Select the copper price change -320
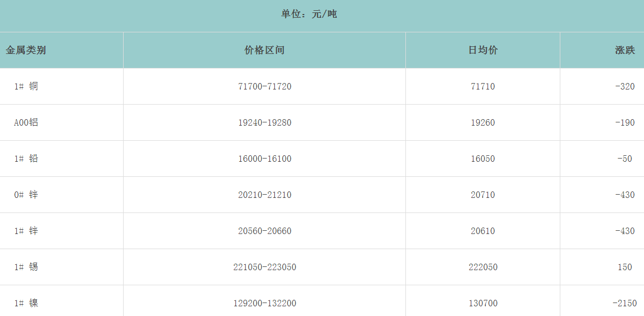644x316 pixels. pyautogui.click(x=625, y=86)
